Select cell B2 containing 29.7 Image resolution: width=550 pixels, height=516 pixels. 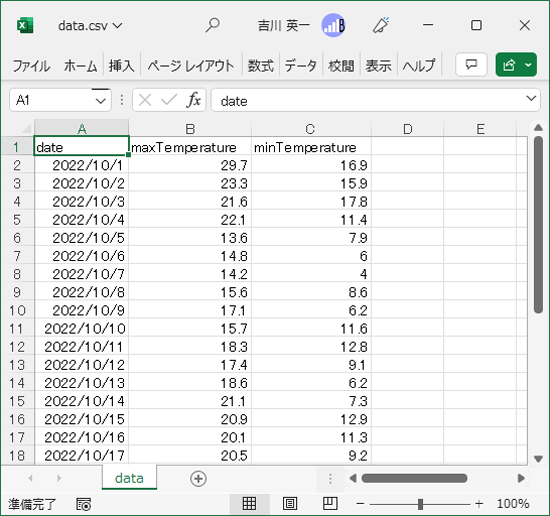pyautogui.click(x=190, y=165)
